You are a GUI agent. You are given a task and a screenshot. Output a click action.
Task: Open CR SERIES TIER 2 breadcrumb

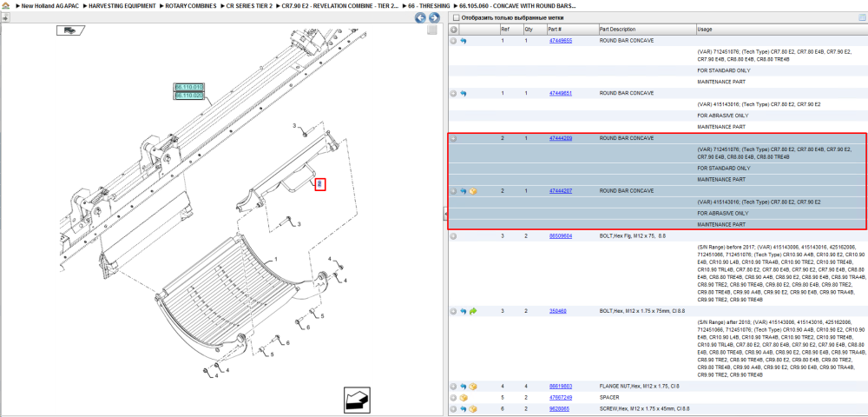click(249, 5)
